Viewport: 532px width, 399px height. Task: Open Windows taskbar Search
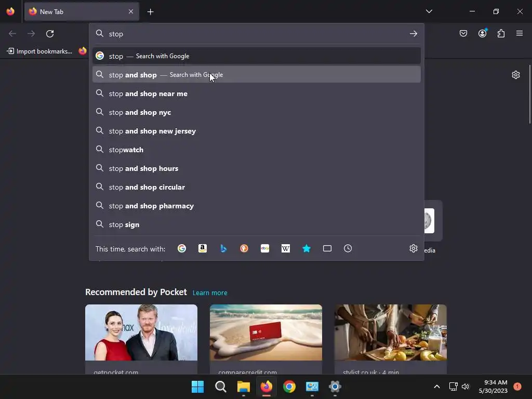(x=220, y=387)
